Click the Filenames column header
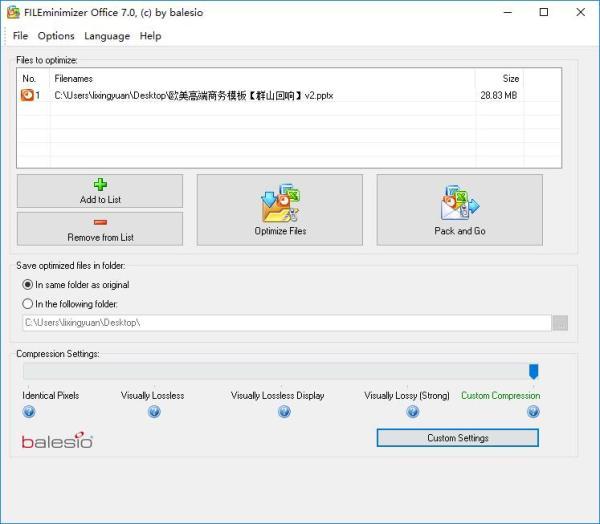 coord(262,78)
